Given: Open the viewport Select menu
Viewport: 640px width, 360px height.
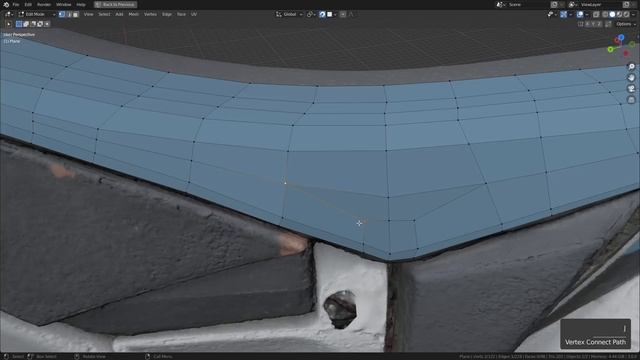Looking at the screenshot, I should (x=104, y=14).
